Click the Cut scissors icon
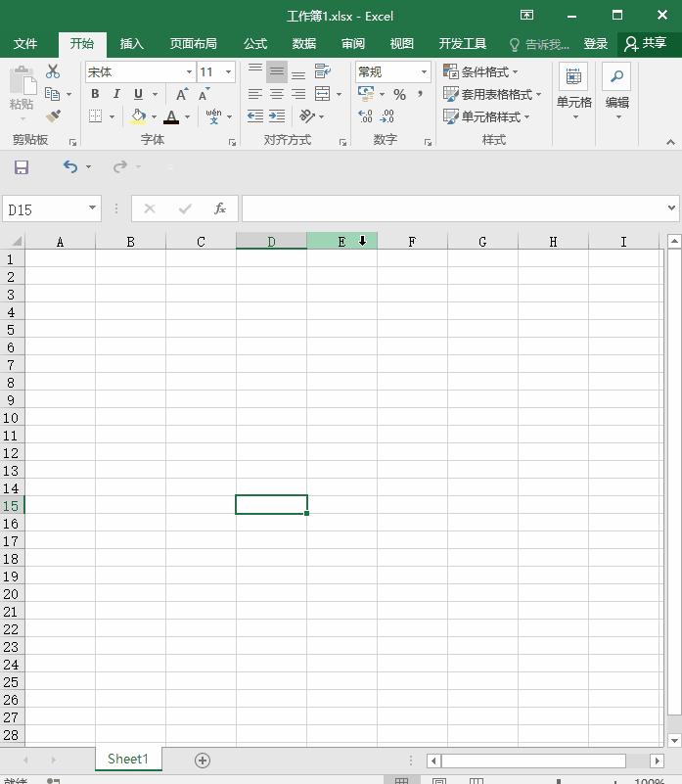The height and width of the screenshot is (784, 682). 53,72
